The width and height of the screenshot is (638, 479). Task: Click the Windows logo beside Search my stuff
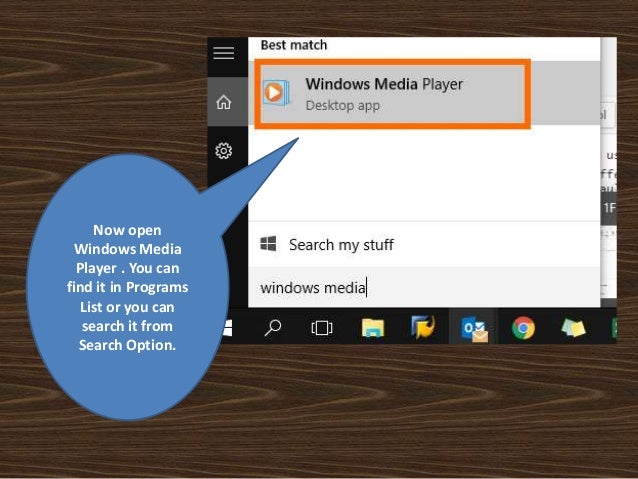point(268,244)
